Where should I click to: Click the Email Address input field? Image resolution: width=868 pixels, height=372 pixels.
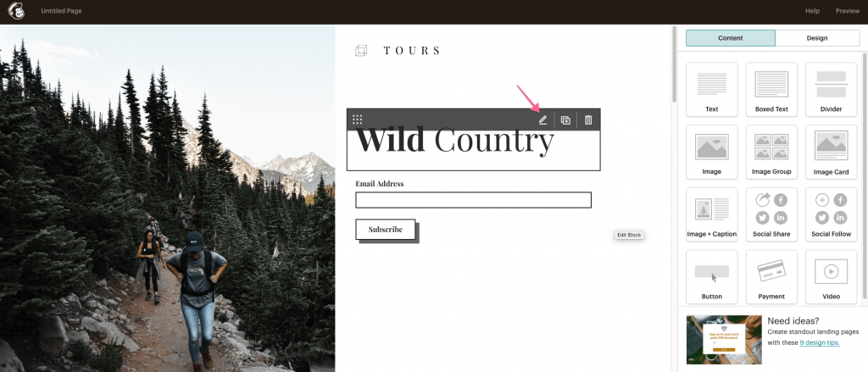click(473, 200)
